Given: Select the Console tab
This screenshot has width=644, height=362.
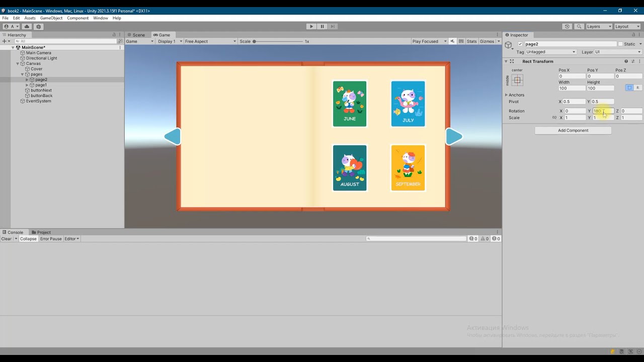Looking at the screenshot, I should 13,232.
